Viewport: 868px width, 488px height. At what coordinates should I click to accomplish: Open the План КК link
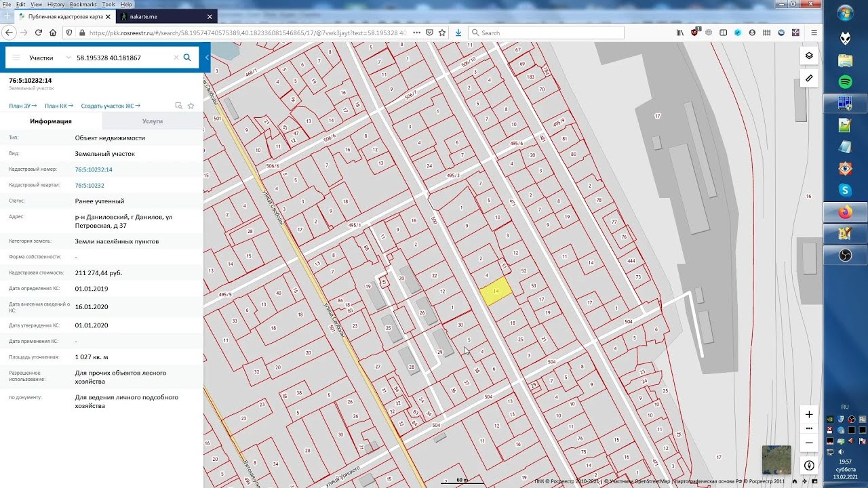[59, 106]
